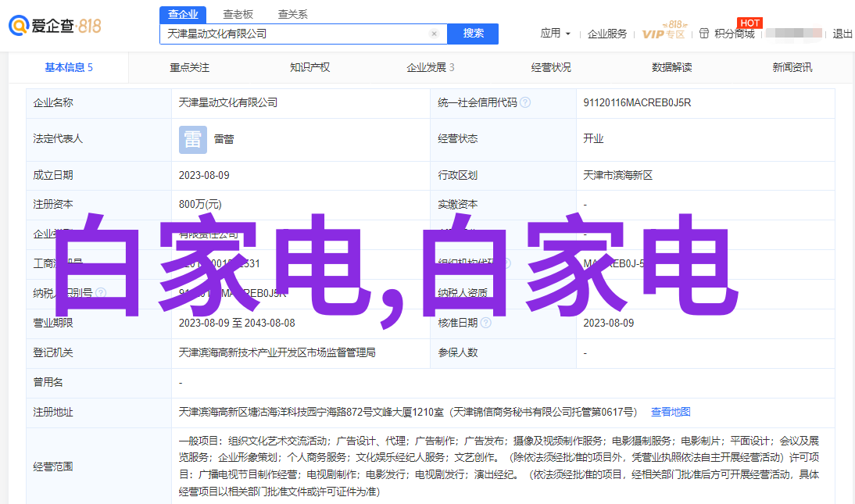Switch to the 企业发展 tab

(x=430, y=67)
